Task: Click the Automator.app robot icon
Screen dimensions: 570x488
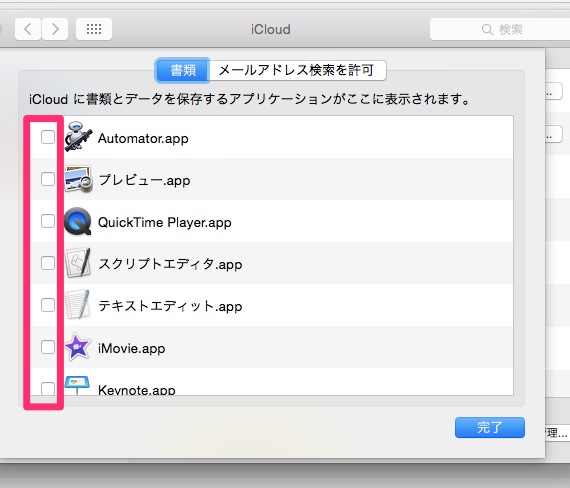Action: pyautogui.click(x=78, y=136)
